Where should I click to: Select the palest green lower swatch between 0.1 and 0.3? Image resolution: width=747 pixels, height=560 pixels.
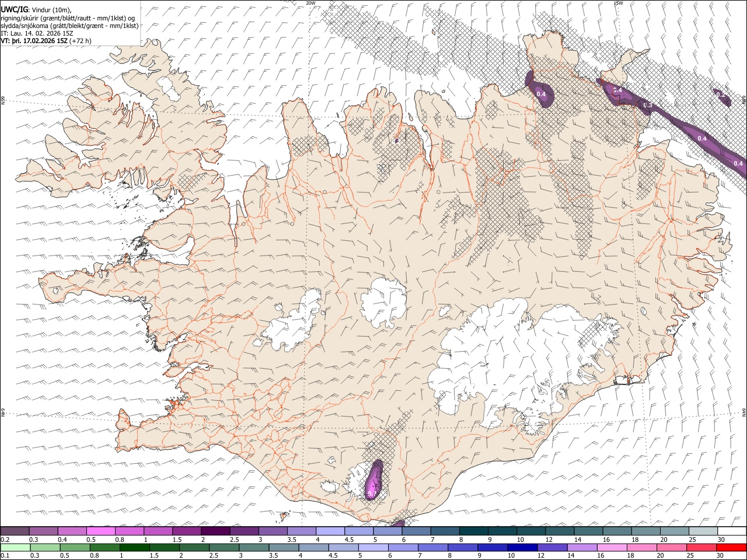[x=15, y=547]
